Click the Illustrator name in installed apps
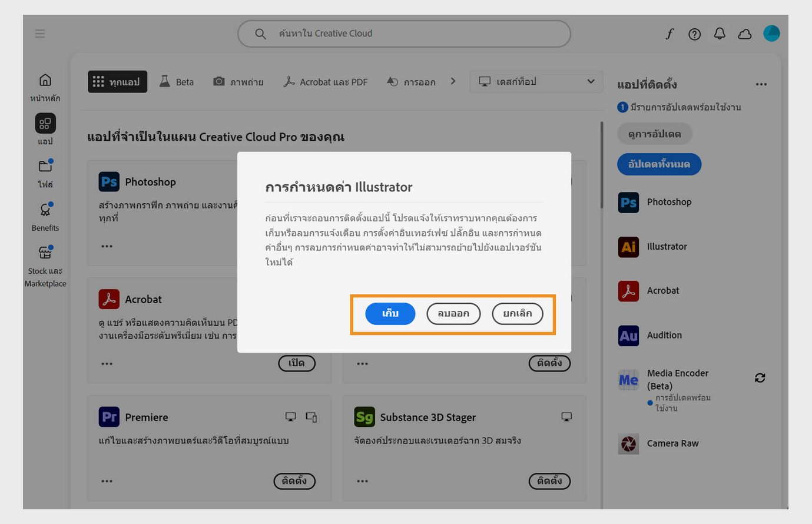Image resolution: width=812 pixels, height=524 pixels. pyautogui.click(x=667, y=247)
